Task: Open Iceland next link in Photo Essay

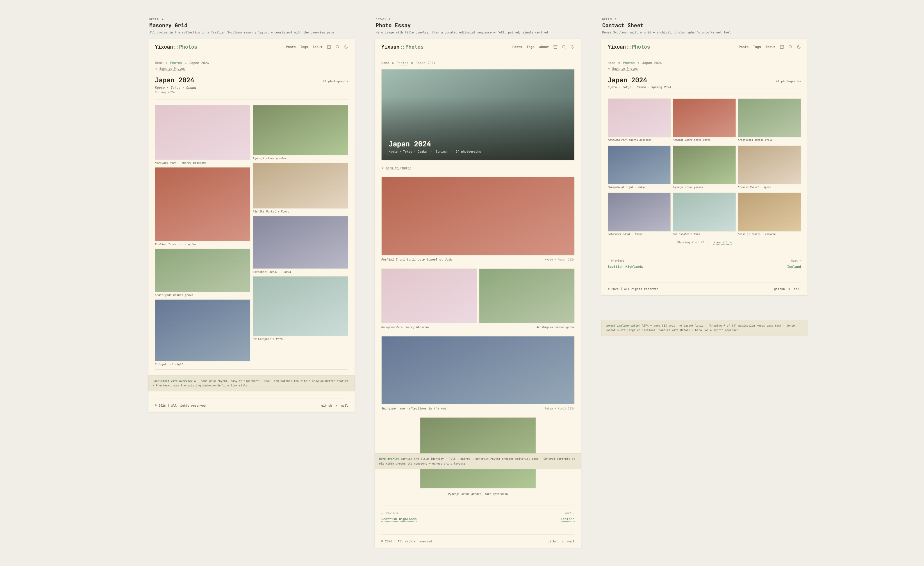Action: pos(567,519)
